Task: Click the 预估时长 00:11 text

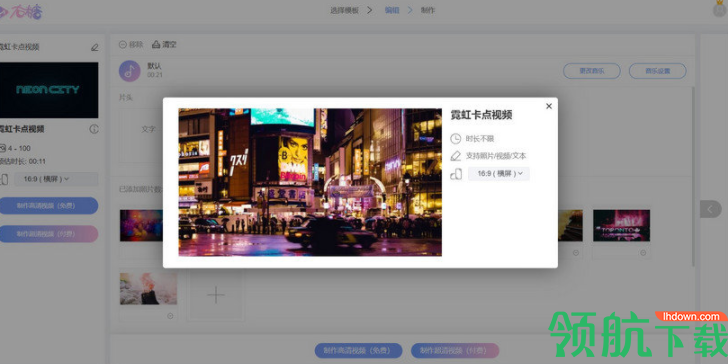Action: coord(23,162)
